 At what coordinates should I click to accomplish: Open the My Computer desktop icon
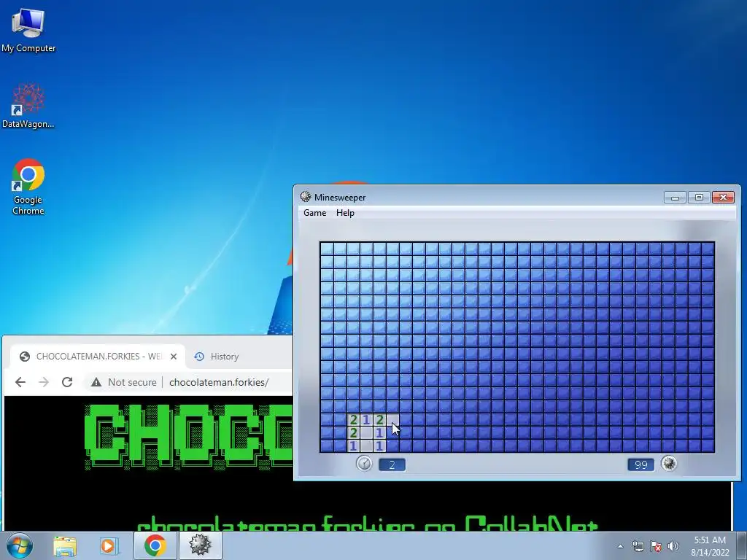28,30
